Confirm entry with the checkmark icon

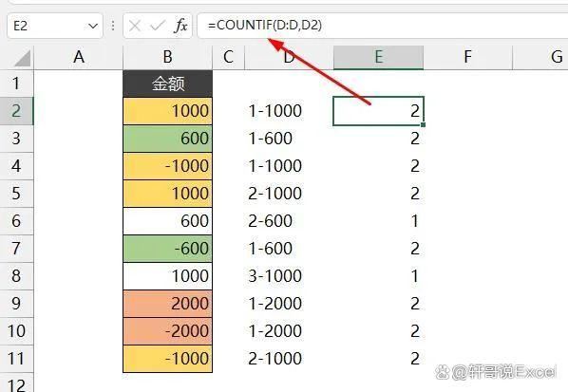[x=158, y=26]
